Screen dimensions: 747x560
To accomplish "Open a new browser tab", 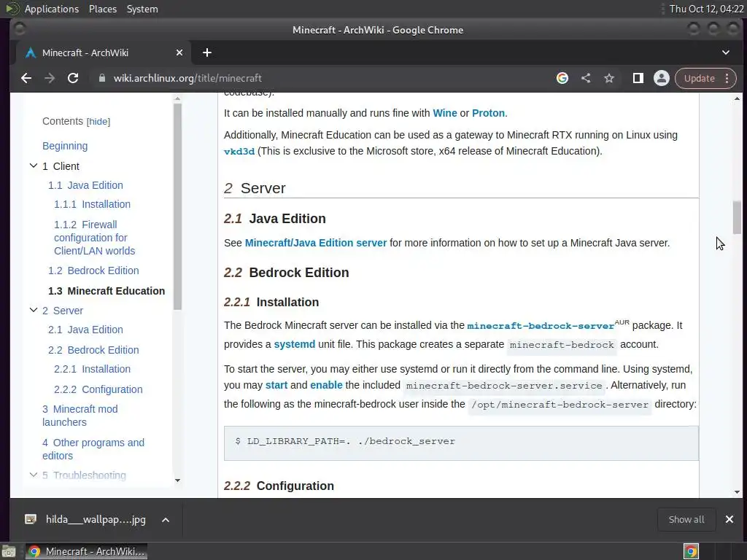I will click(206, 52).
